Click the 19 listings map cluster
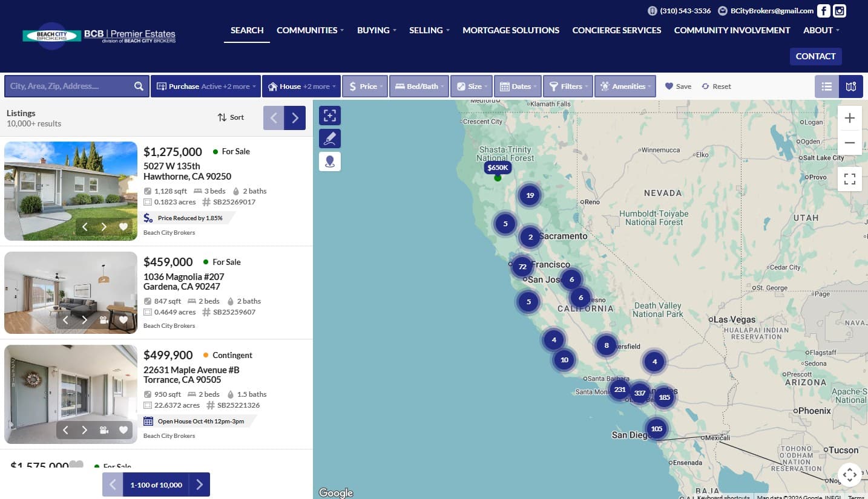 click(x=530, y=195)
